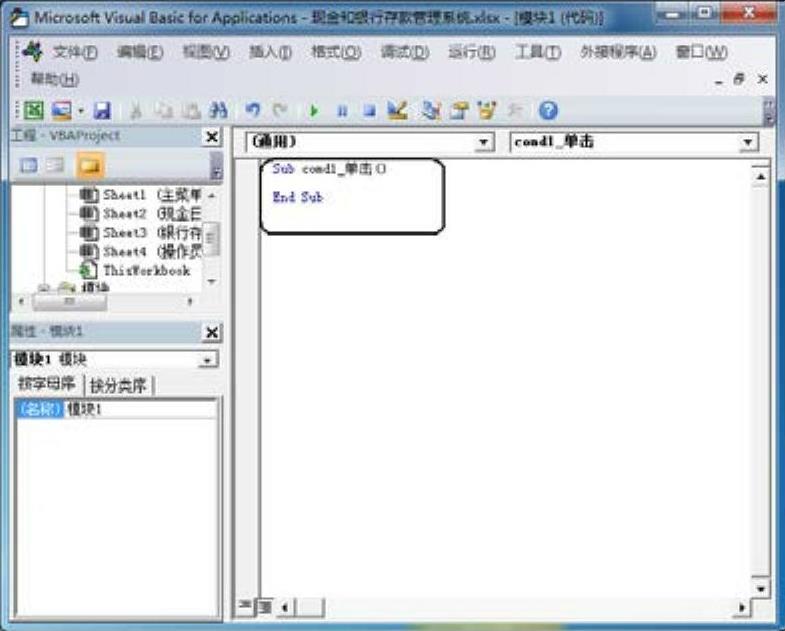
Task: Open the 帮助(H) menu
Action: point(55,79)
